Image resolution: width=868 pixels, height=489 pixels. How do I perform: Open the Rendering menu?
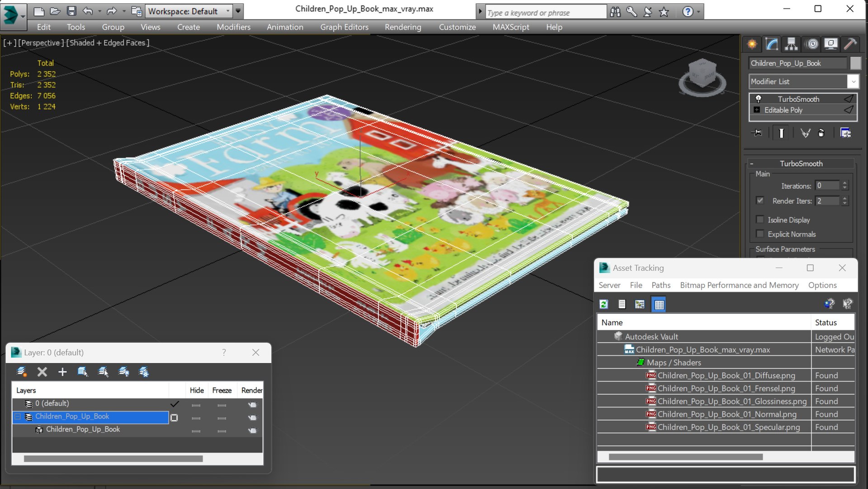(x=403, y=27)
